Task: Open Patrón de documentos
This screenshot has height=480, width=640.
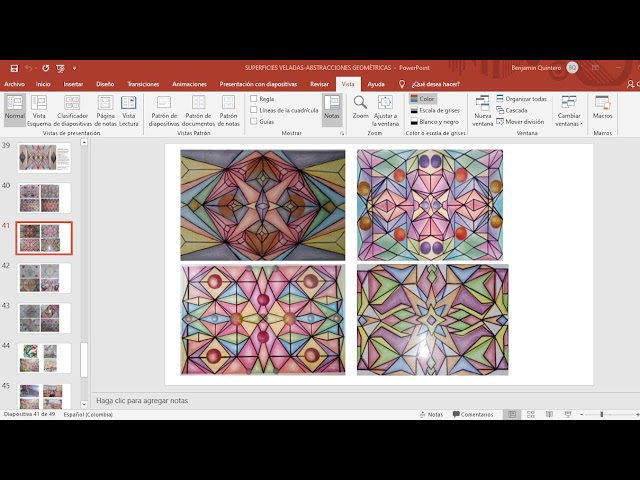Action: (198, 110)
